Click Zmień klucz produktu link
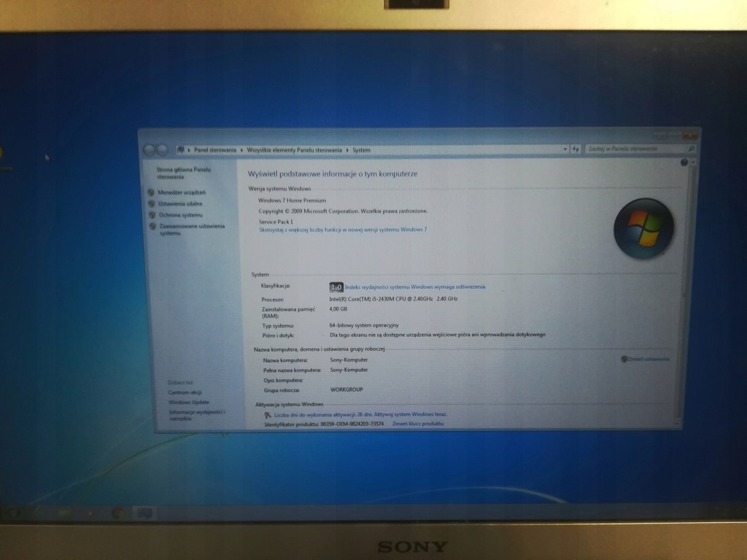Image resolution: width=747 pixels, height=560 pixels. [x=418, y=424]
